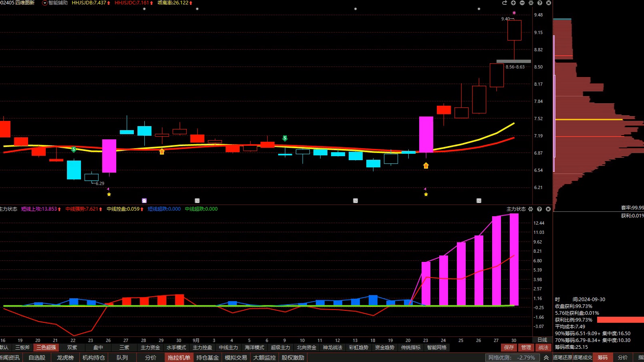The image size is (644, 362).
Task: Open main chart settings gear icon
Action: pos(531,3)
